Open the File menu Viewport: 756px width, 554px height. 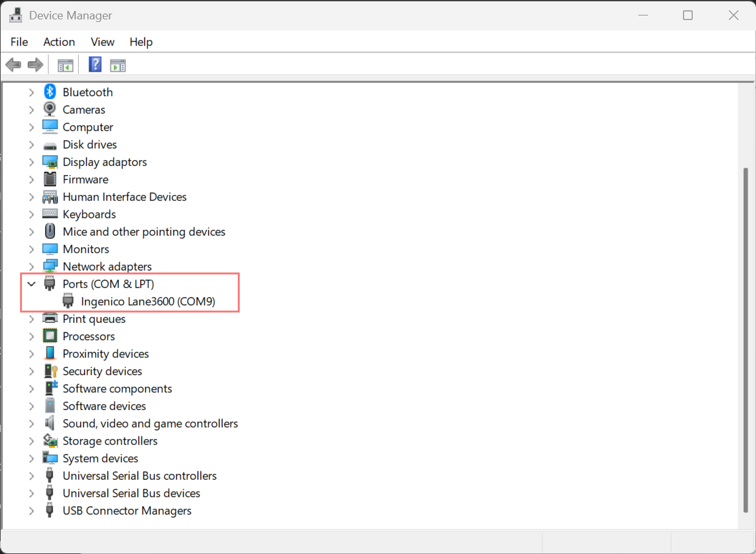[x=19, y=42]
